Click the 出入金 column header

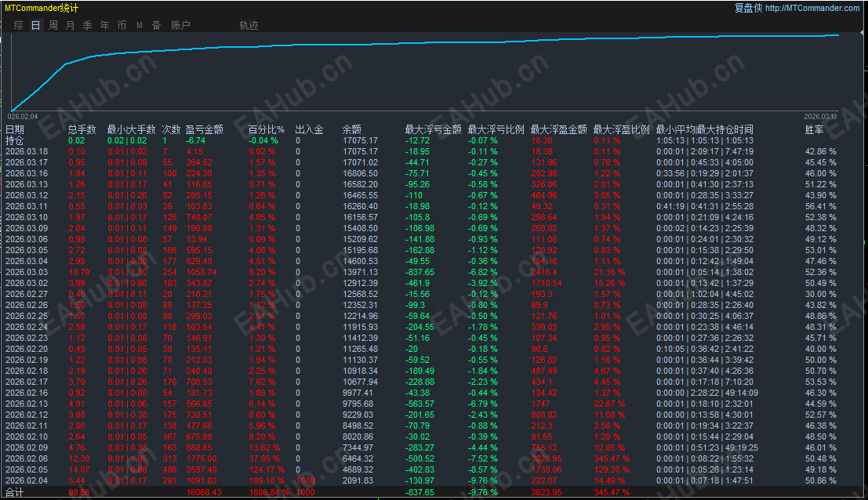pos(309,129)
